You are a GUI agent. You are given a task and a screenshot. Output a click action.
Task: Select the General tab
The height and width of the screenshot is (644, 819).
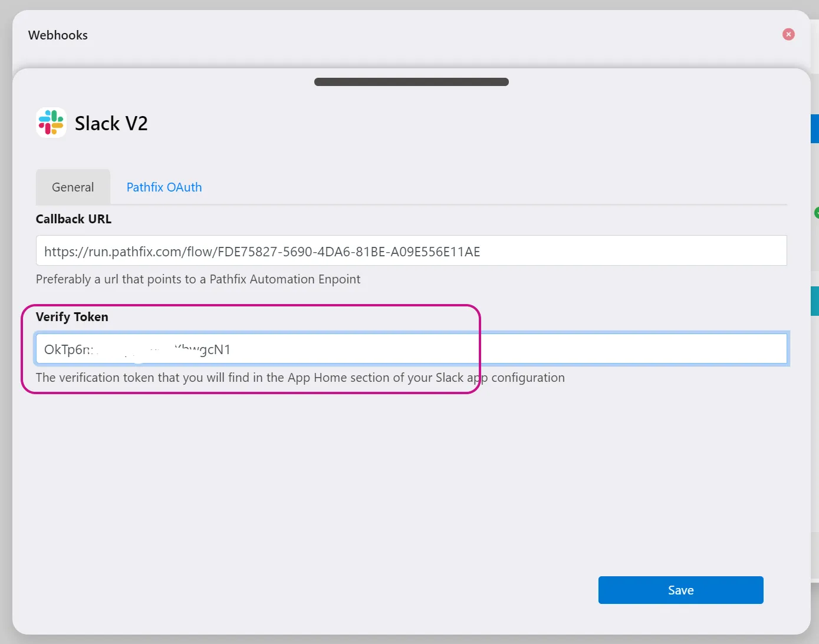tap(73, 187)
